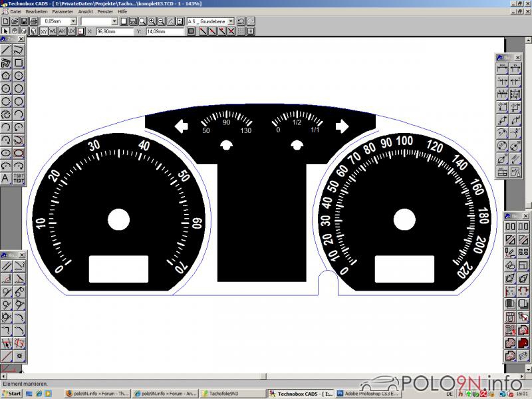
Task: Select the single-line text tool 'A'
Action: 6,178
